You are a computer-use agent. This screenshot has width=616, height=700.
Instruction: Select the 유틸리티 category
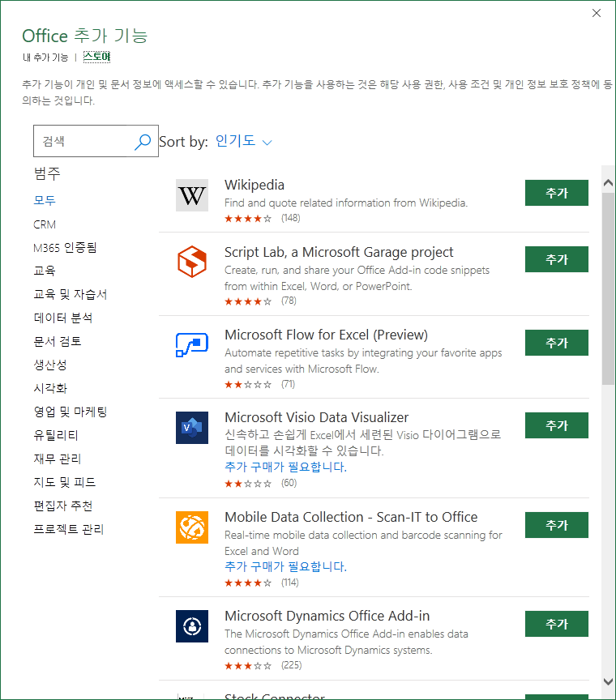click(56, 435)
